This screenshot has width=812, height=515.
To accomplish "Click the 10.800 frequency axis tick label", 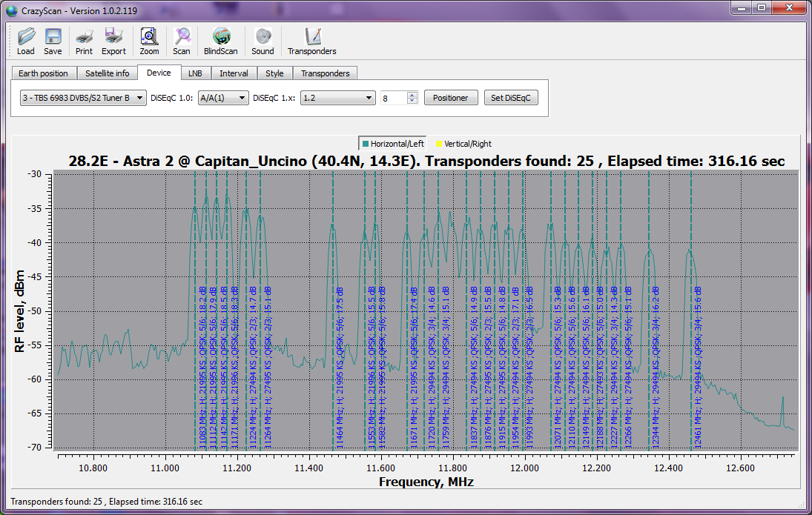I will pyautogui.click(x=93, y=468).
